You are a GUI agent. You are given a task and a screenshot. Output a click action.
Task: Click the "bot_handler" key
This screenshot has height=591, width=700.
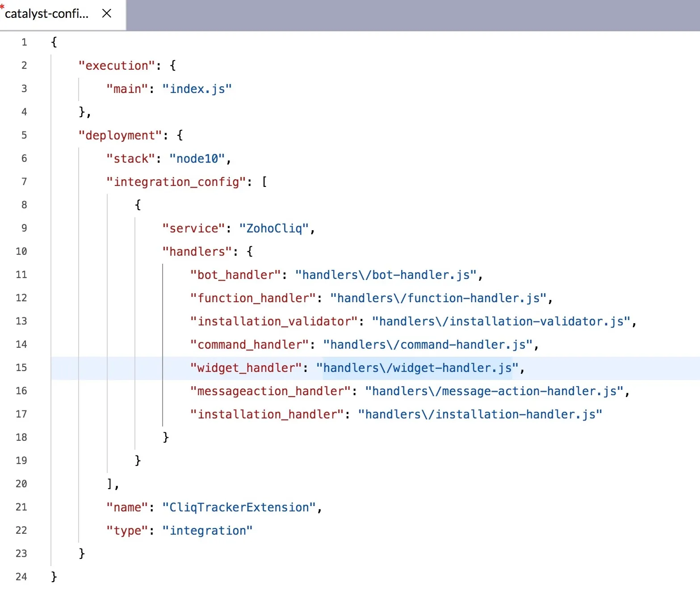tap(236, 275)
